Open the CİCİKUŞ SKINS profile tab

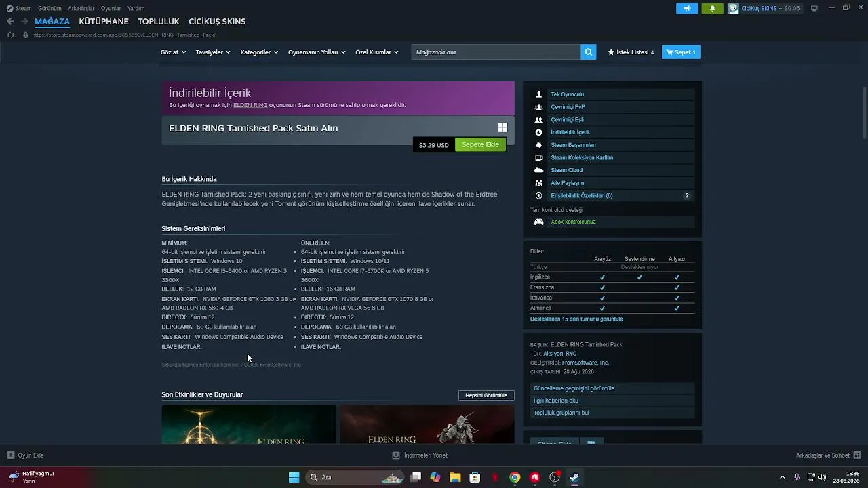coord(217,21)
